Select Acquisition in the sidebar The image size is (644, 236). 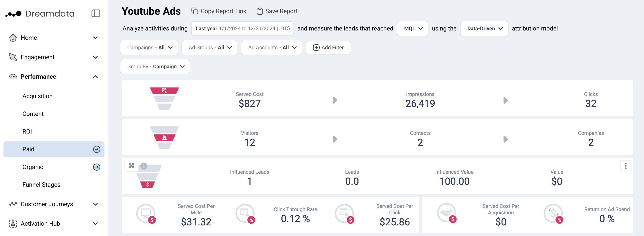[x=38, y=96]
